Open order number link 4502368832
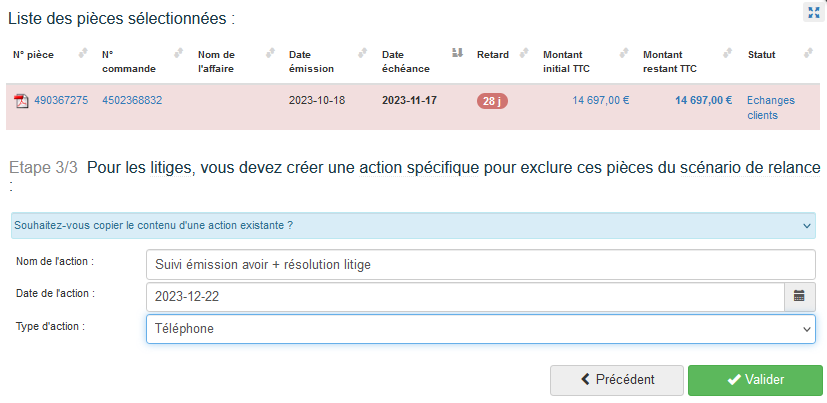The width and height of the screenshot is (827, 403). point(132,100)
